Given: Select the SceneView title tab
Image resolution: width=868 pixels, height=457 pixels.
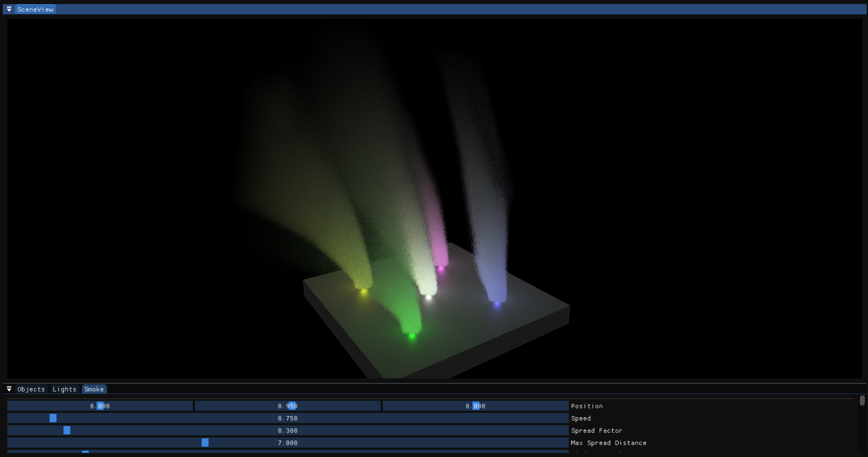Looking at the screenshot, I should (x=35, y=9).
